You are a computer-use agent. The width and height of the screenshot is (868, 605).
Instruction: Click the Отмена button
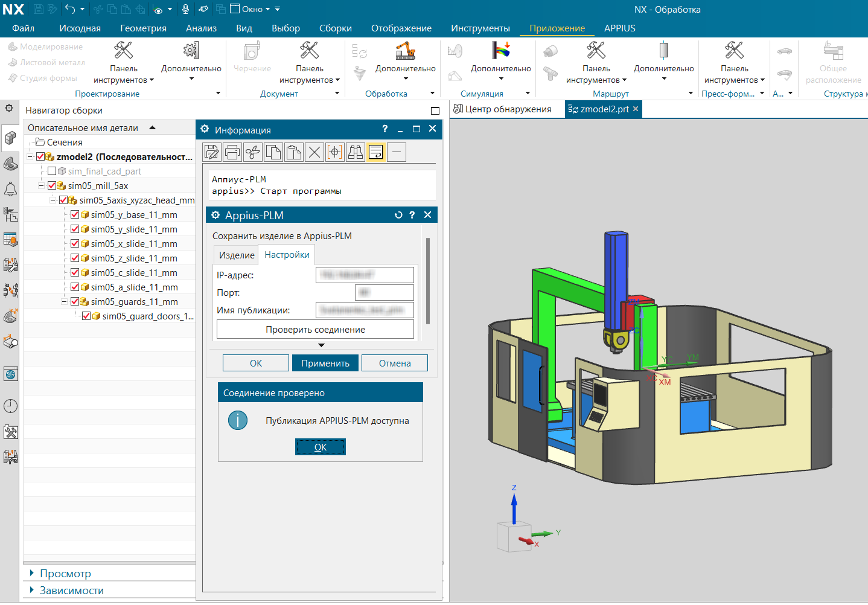pos(395,363)
